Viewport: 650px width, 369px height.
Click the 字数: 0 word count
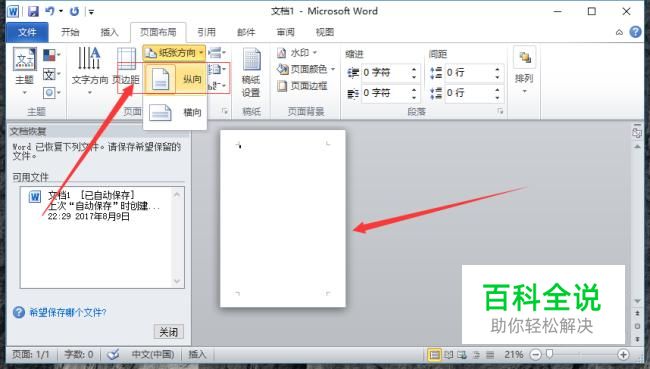point(79,354)
